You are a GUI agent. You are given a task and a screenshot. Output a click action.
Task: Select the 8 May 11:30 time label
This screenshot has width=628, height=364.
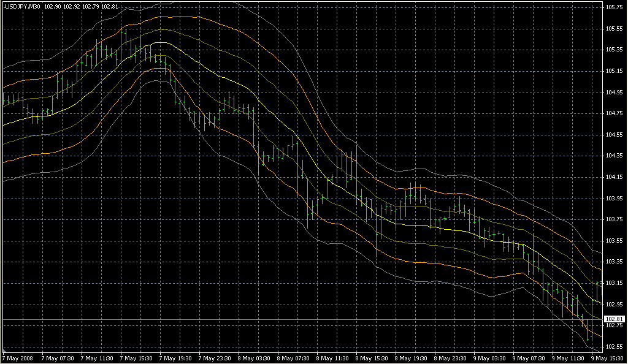[334, 358]
